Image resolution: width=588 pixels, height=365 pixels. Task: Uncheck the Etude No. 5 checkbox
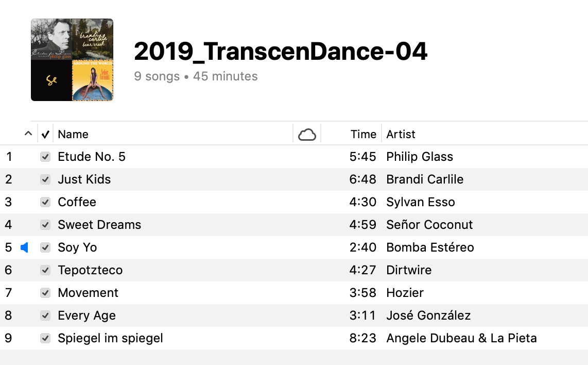(x=45, y=157)
